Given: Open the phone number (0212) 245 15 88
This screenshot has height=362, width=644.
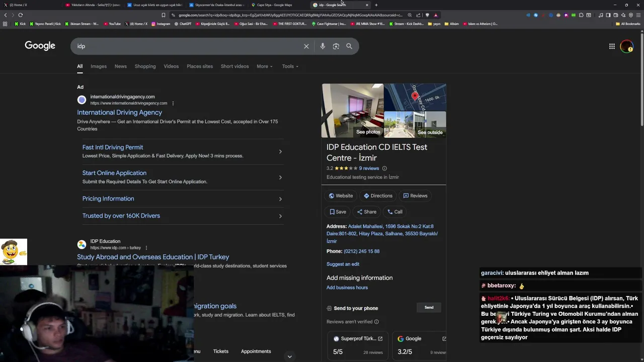Looking at the screenshot, I should (362, 251).
